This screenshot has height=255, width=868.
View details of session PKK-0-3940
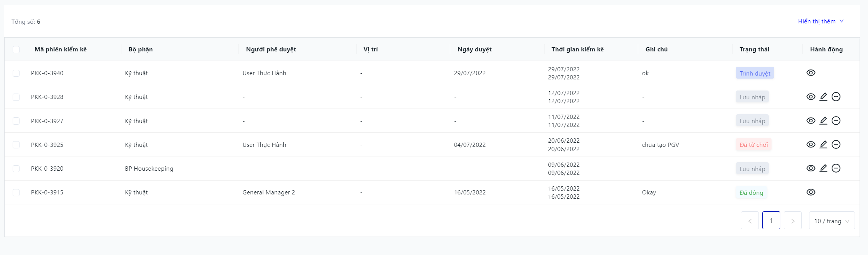(811, 73)
